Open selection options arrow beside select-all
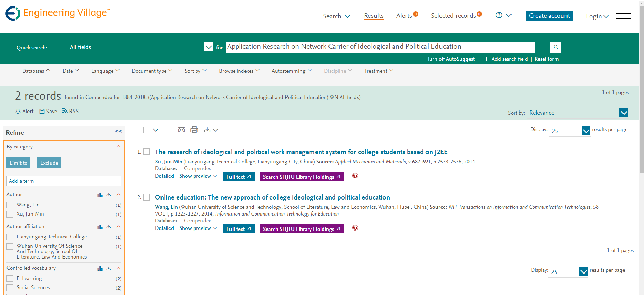This screenshot has width=644, height=295. (156, 130)
